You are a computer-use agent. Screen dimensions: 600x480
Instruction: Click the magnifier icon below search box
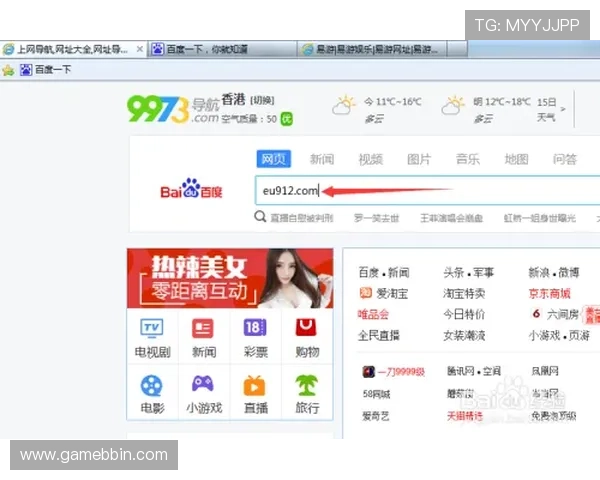pos(260,217)
